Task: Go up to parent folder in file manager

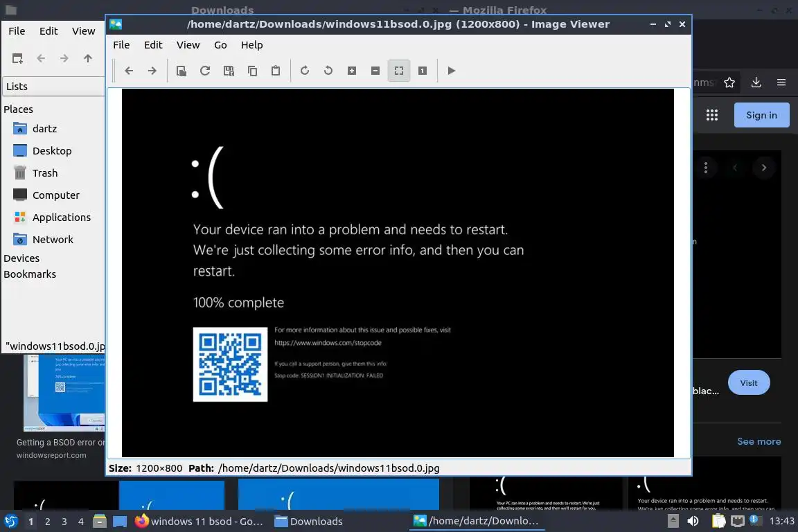Action: [88, 59]
